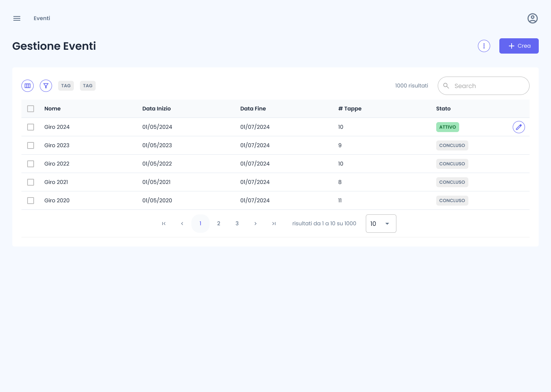The image size is (551, 392).
Task: Select the Giro 2021 name cell
Action: click(x=56, y=182)
